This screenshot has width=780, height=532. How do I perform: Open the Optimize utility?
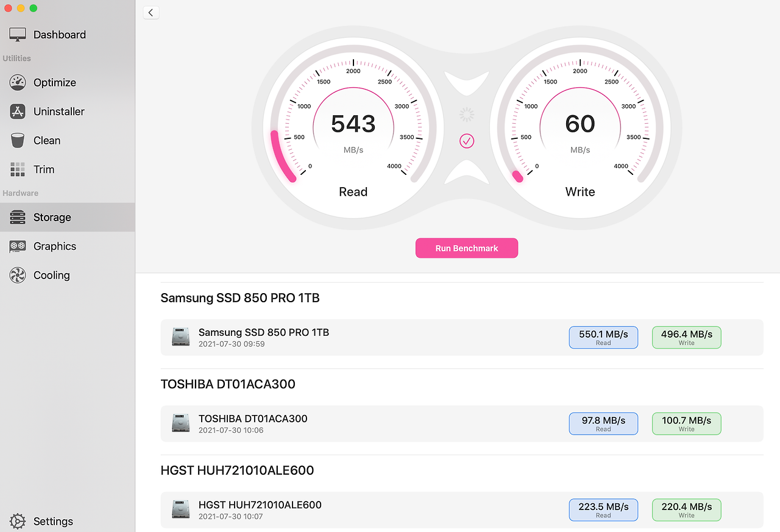coord(68,82)
